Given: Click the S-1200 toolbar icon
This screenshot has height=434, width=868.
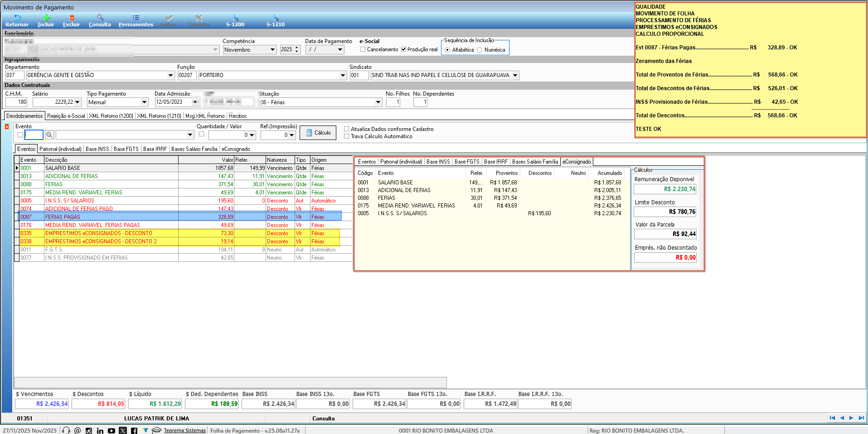Looking at the screenshot, I should pyautogui.click(x=235, y=18).
